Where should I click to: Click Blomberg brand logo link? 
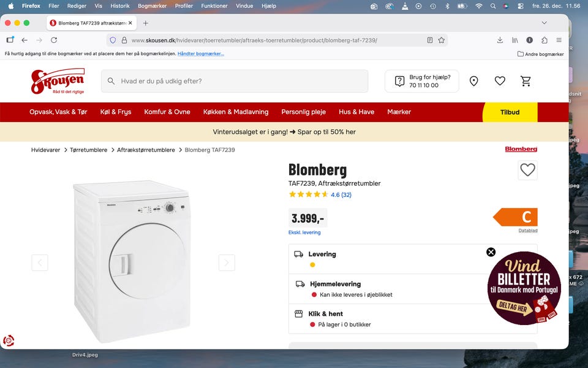(521, 149)
